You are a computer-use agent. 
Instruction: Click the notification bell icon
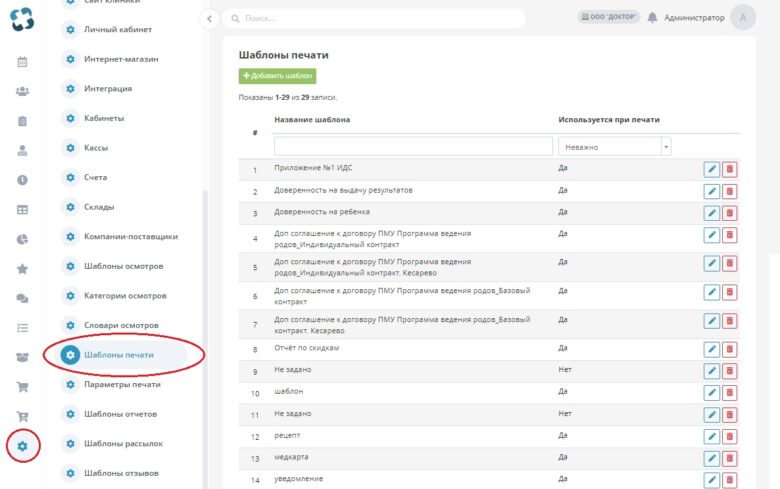652,17
